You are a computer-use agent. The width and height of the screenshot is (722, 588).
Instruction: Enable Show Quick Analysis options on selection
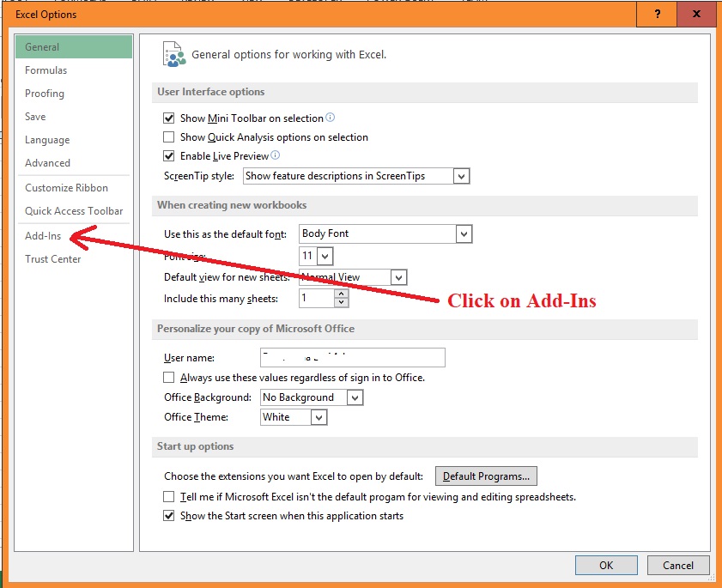tap(167, 136)
